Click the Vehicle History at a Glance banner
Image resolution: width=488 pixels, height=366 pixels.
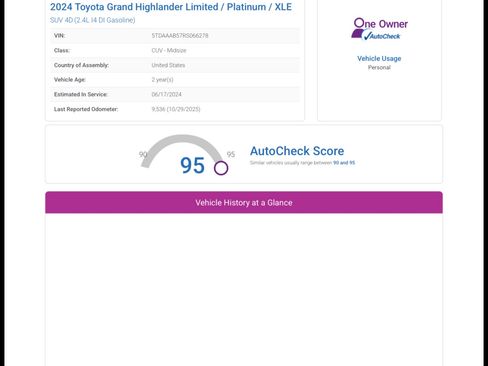point(244,202)
